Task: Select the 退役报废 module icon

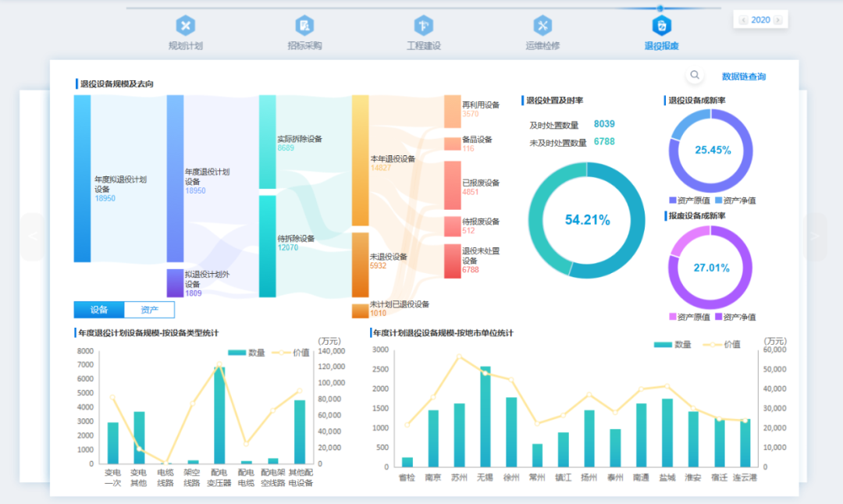Action: click(x=661, y=24)
